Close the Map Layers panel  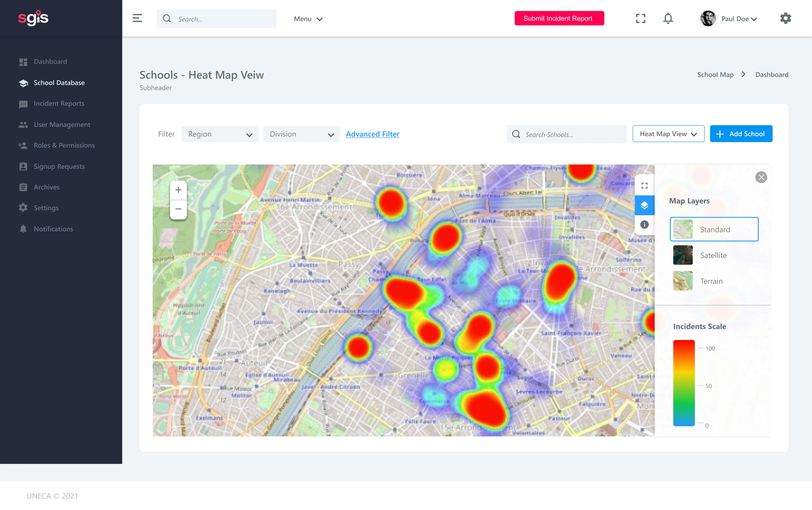[761, 177]
